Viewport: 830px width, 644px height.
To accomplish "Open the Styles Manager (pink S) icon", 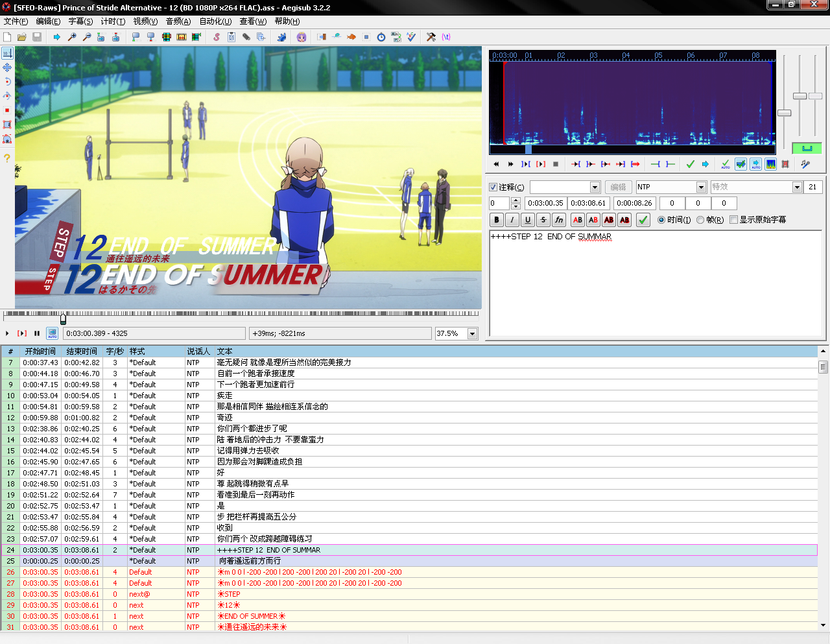I will click(x=217, y=37).
